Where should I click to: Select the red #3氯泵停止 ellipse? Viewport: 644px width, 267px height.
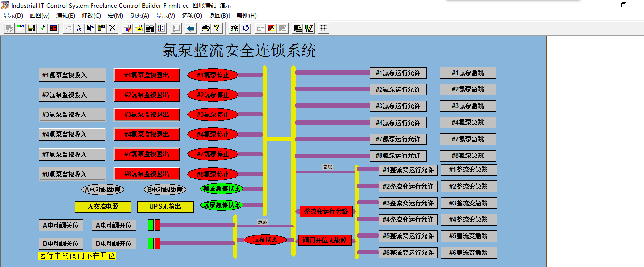click(213, 114)
